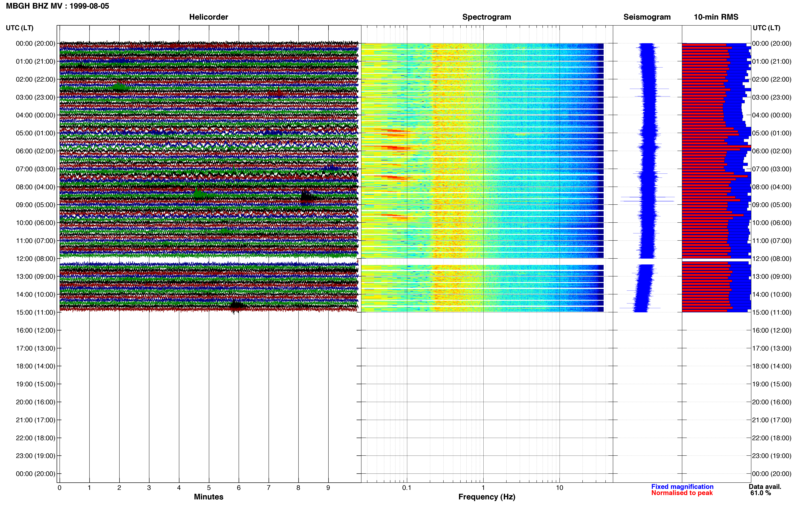Click left time label 14:00 (10:00)
The image size is (812, 508).
coord(36,294)
